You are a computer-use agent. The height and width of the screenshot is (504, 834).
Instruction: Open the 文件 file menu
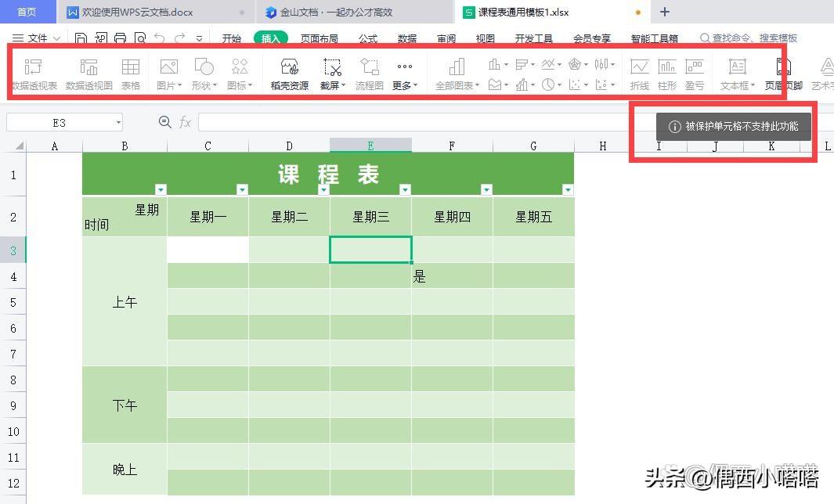[x=36, y=38]
